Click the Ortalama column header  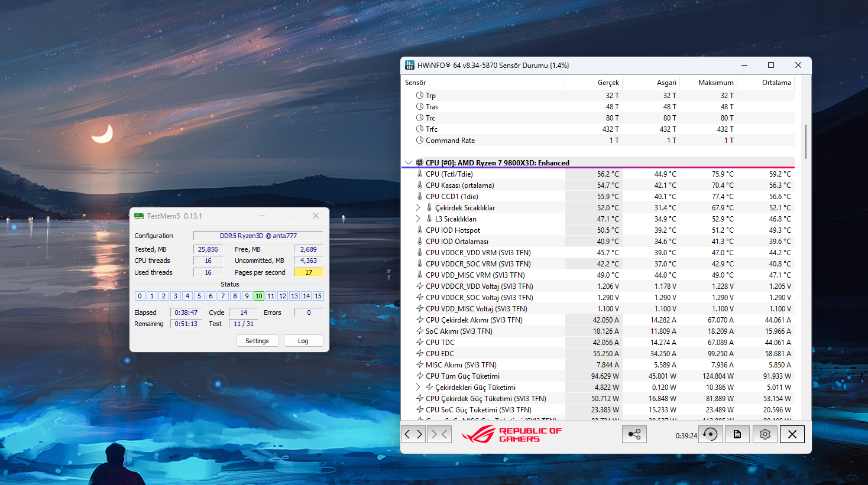point(766,83)
